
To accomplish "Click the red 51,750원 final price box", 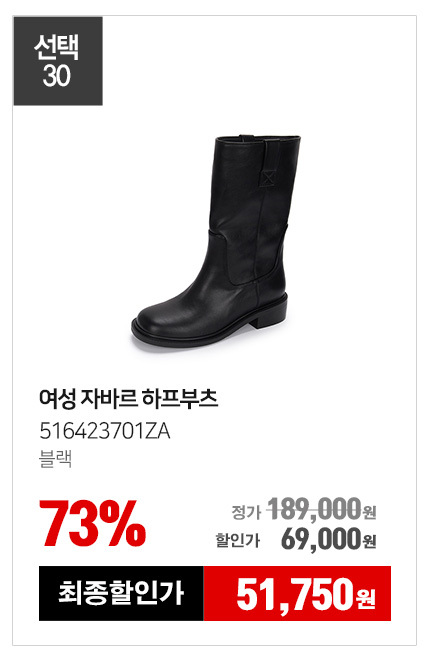I will tap(297, 593).
